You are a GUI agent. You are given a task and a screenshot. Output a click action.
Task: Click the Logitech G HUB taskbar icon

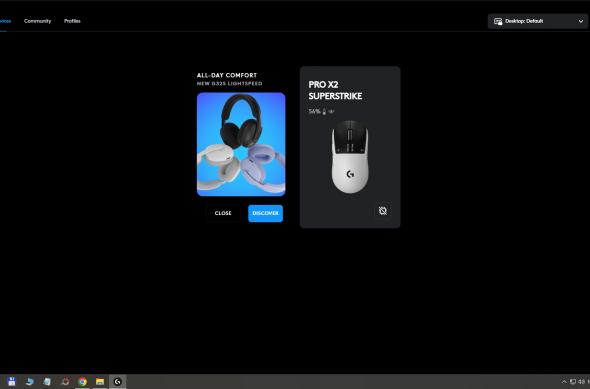pyautogui.click(x=117, y=381)
